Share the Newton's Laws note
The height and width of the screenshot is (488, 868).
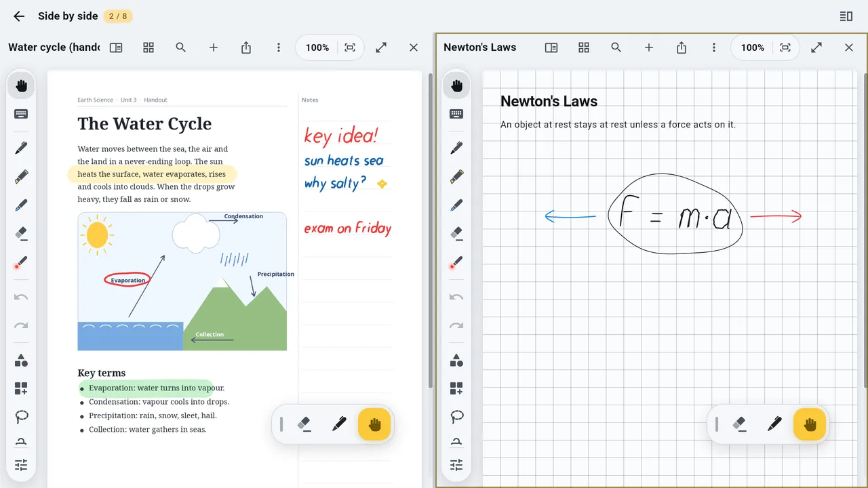click(x=682, y=47)
